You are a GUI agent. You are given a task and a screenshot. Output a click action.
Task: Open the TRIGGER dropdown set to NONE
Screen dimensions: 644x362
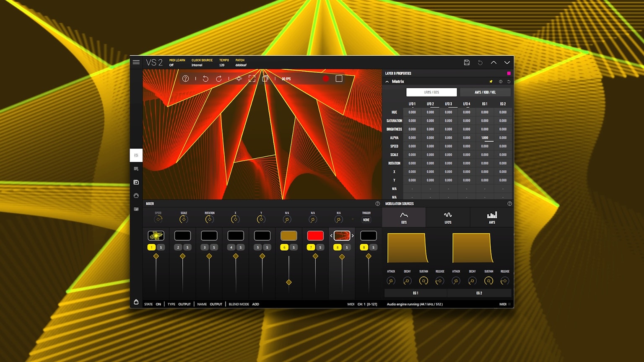(366, 220)
